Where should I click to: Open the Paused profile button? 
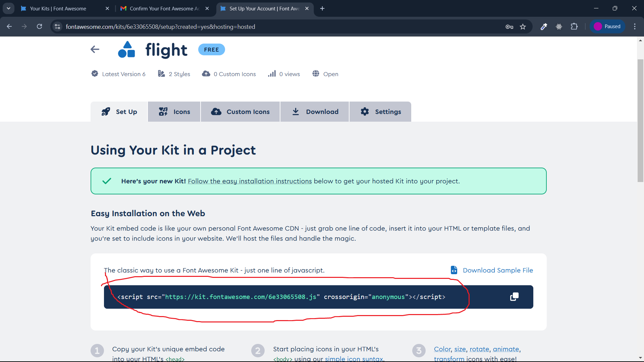[607, 26]
